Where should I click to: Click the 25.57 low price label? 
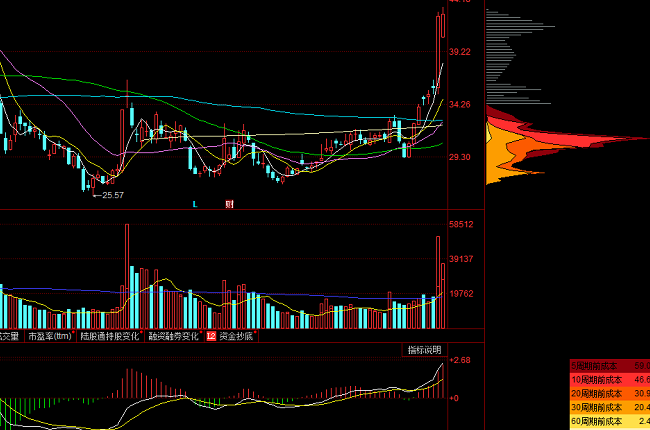pos(113,195)
